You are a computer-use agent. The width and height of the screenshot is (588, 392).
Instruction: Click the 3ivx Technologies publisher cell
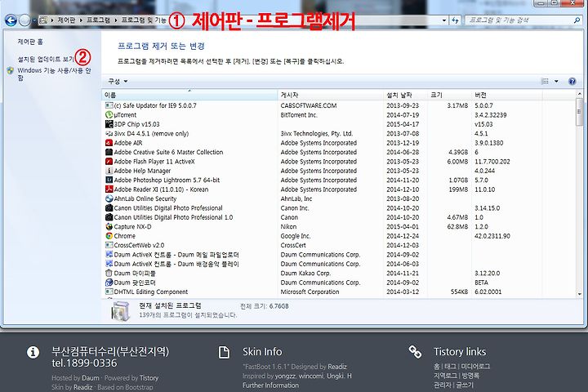(317, 134)
